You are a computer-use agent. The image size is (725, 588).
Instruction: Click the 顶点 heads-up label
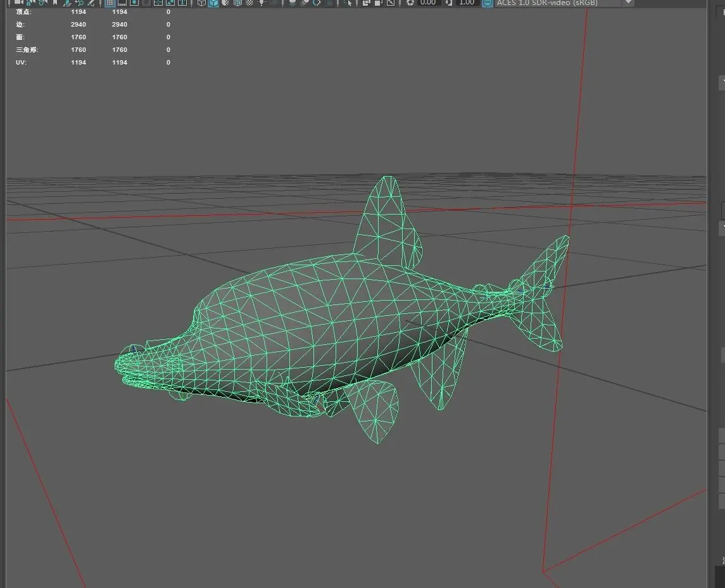click(23, 11)
